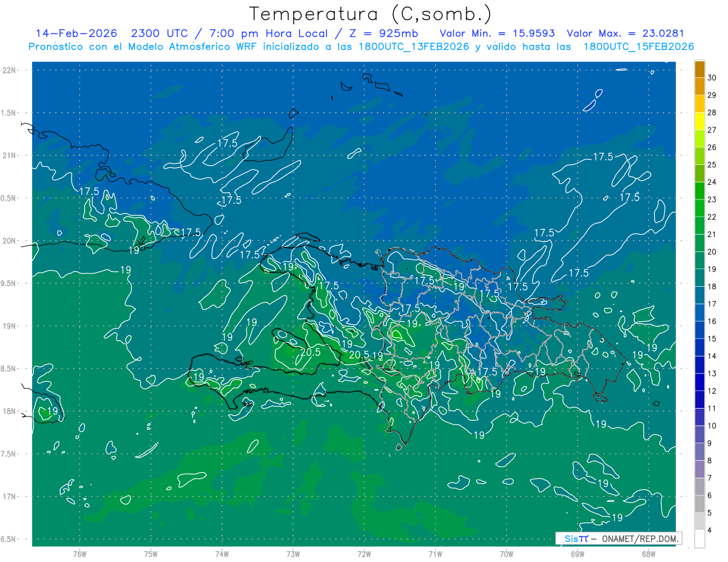
Task: Click the gray legend band between 5 and 6
Action: [x=699, y=504]
